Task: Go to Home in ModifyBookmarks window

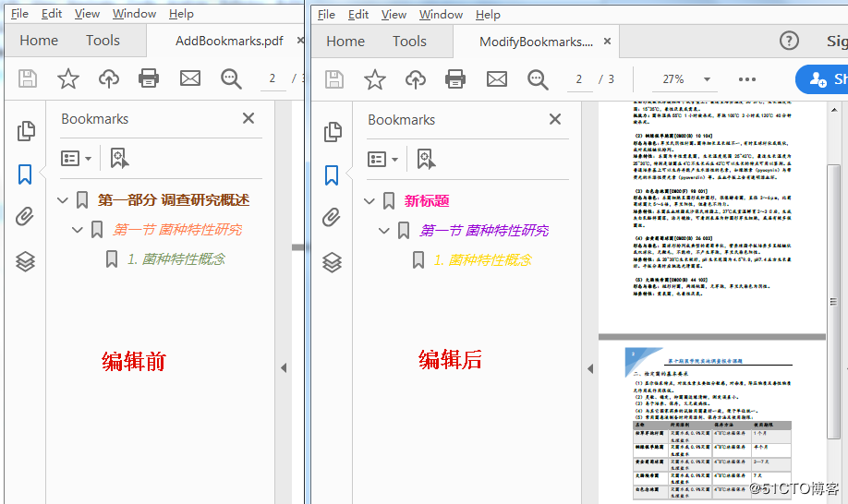Action: pos(345,42)
